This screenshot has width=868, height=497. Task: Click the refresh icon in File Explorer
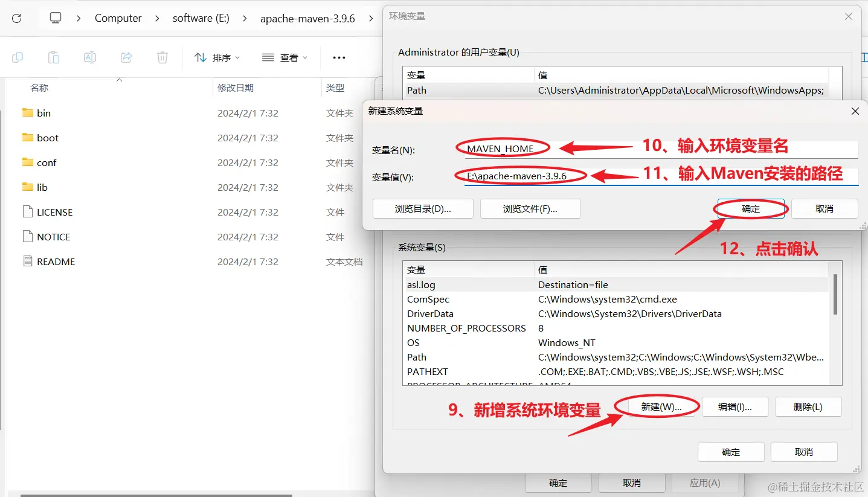coord(17,18)
